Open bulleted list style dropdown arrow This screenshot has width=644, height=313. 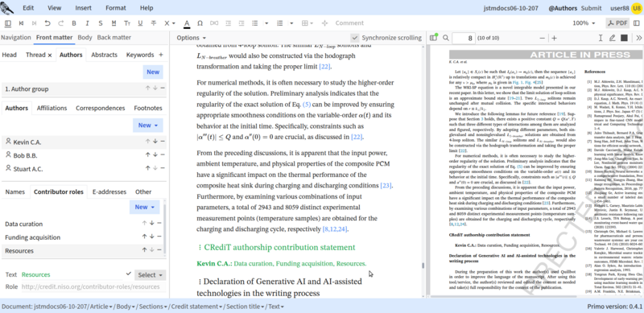point(266,23)
